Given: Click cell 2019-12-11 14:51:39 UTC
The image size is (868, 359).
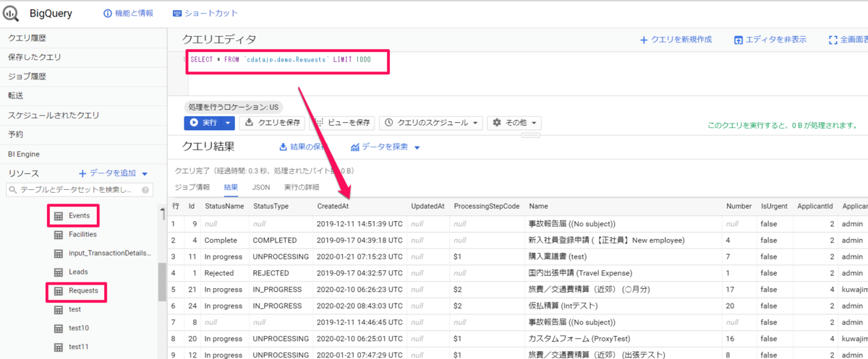Looking at the screenshot, I should pos(359,223).
